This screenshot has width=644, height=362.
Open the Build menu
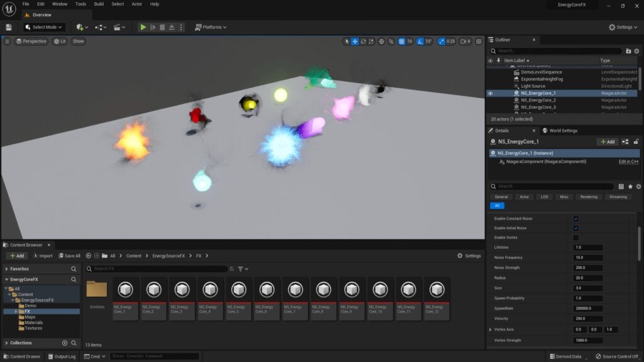coord(99,4)
